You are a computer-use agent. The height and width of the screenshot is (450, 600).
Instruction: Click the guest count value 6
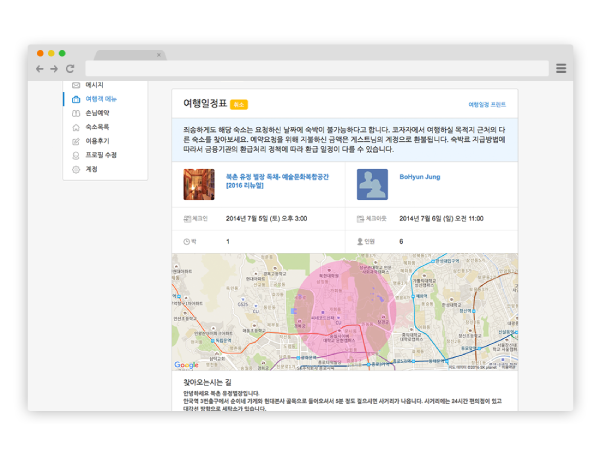(401, 241)
